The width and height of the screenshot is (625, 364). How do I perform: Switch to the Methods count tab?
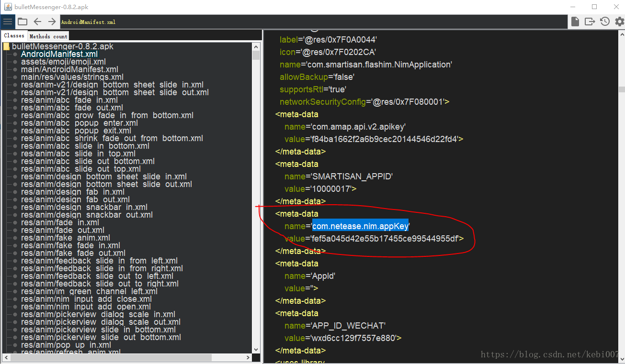(x=48, y=36)
